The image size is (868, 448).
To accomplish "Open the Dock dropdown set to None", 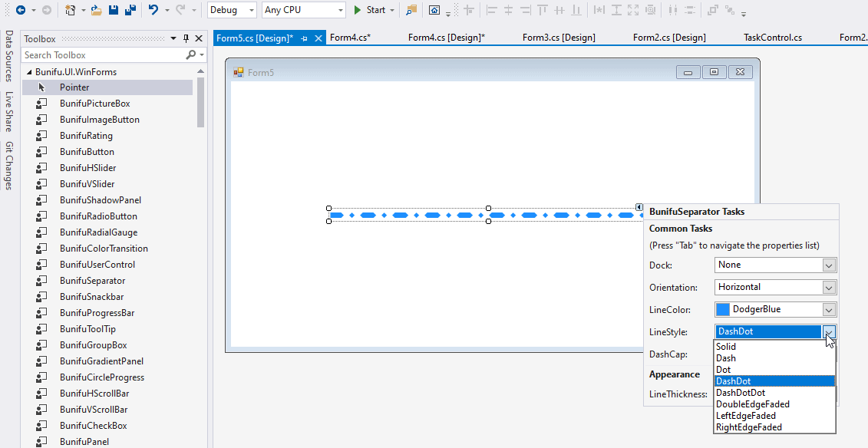I will click(x=829, y=265).
